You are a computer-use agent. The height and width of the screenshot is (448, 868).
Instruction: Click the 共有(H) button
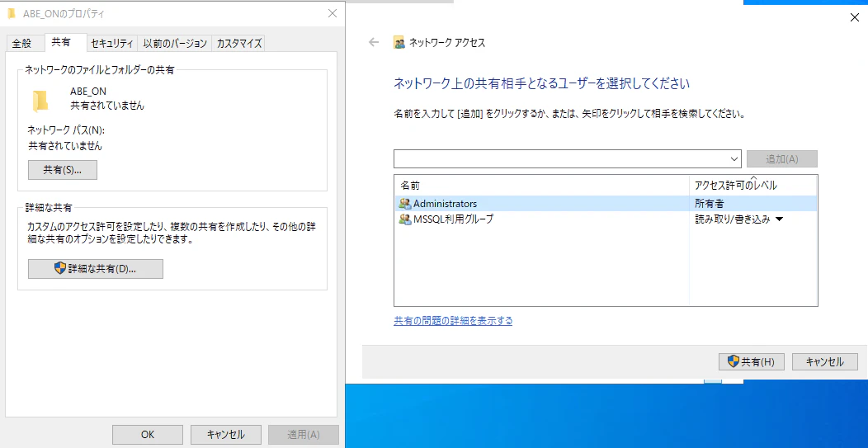tap(751, 362)
